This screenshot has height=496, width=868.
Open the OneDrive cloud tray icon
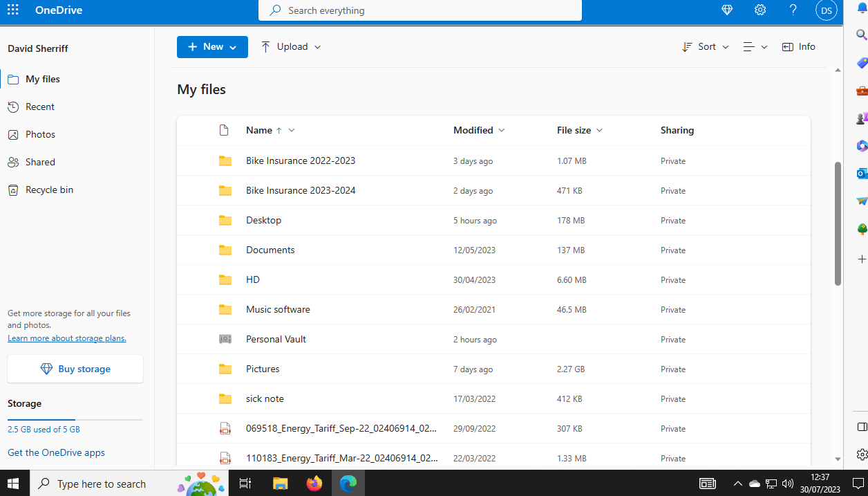point(755,484)
